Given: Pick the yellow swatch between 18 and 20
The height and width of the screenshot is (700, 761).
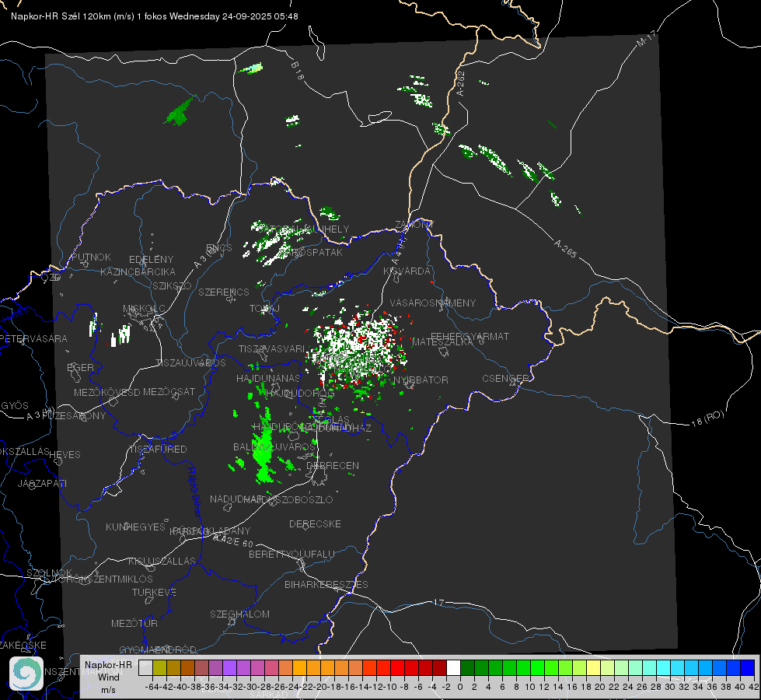Looking at the screenshot, I should pos(593,667).
